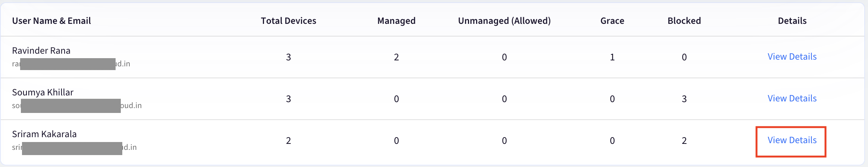
Task: Open View Details for Soumya Khillar
Action: tap(792, 98)
